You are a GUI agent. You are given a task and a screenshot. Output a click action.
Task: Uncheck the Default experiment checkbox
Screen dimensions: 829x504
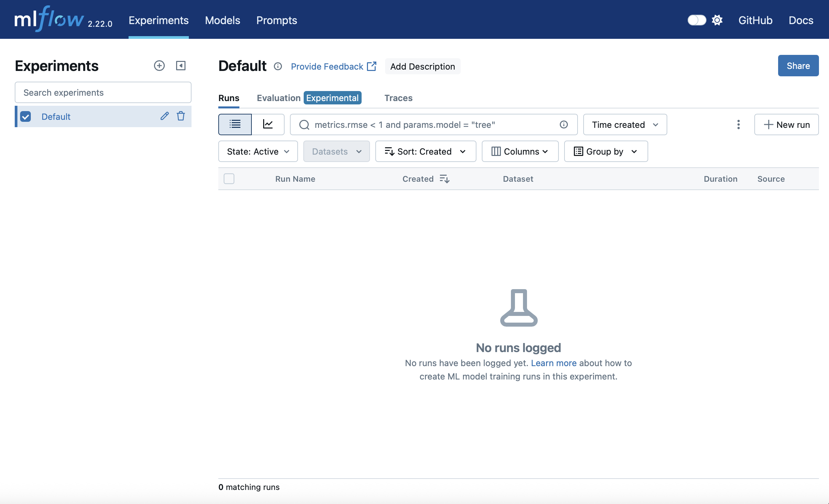click(x=25, y=116)
